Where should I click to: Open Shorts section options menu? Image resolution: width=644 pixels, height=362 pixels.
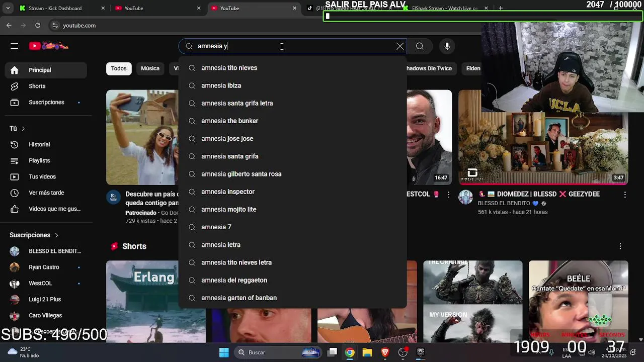coord(620,246)
